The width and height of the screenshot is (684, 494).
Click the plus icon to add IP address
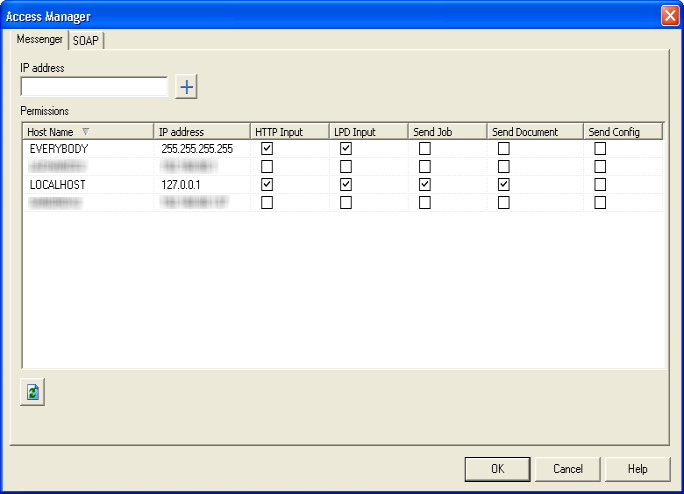tap(187, 87)
